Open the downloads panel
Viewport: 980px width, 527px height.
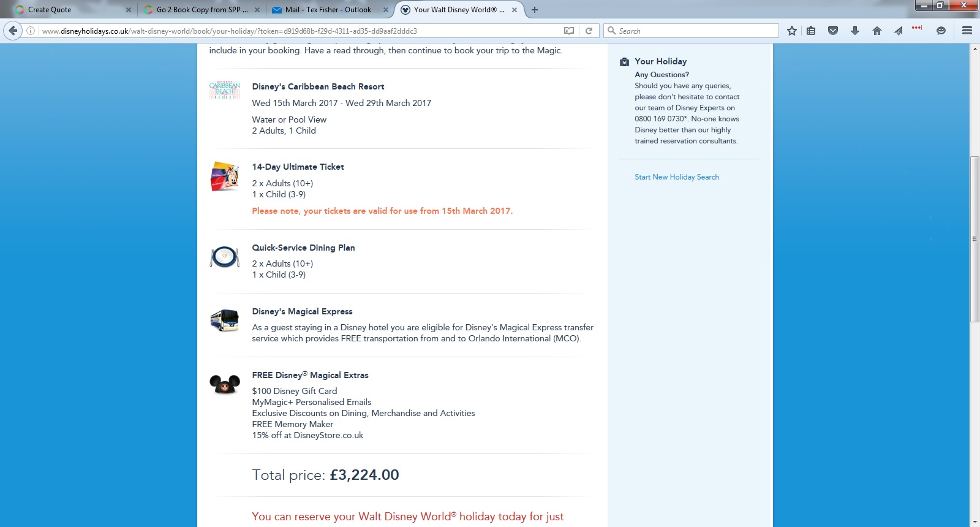855,31
